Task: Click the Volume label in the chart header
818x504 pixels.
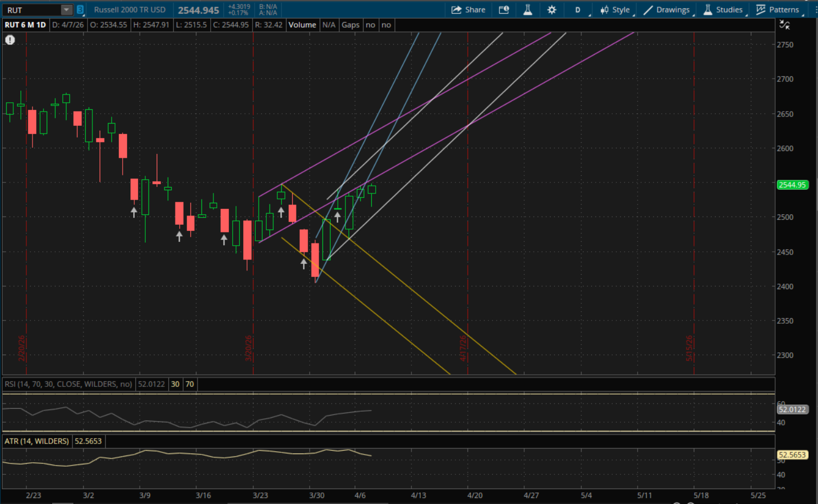Action: (x=302, y=25)
